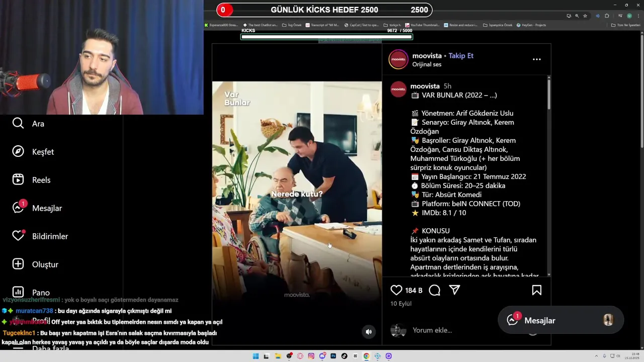Follow moovista via Takip Et
644x362 pixels.
pyautogui.click(x=461, y=56)
